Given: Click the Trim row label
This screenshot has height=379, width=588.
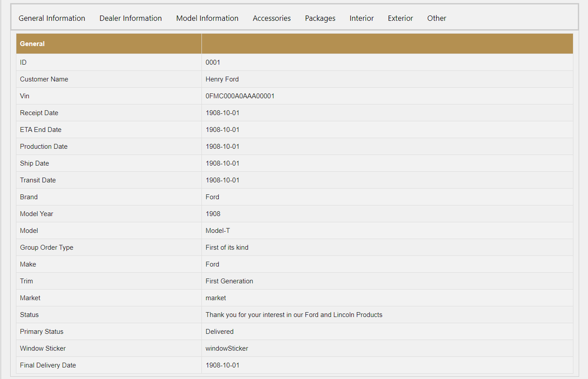Looking at the screenshot, I should coord(27,281).
